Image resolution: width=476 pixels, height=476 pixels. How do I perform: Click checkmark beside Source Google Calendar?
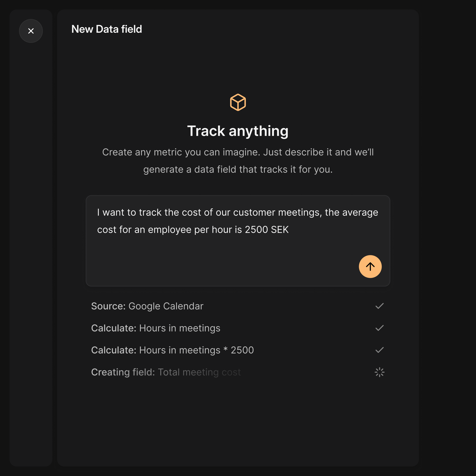coord(379,306)
